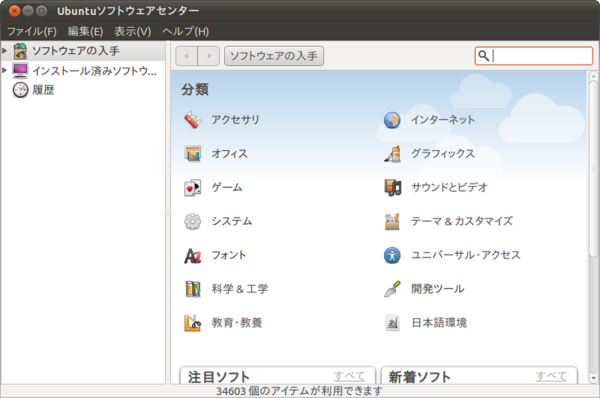This screenshot has height=398, width=600.
Task: Open the 科学＆工学 category icon
Action: (x=192, y=289)
